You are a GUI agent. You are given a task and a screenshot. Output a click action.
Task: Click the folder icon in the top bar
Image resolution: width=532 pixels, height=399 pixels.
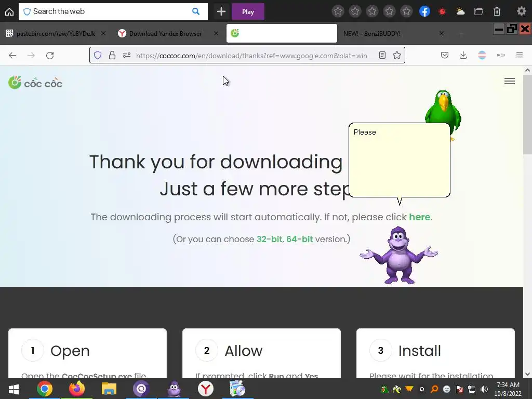point(478,11)
